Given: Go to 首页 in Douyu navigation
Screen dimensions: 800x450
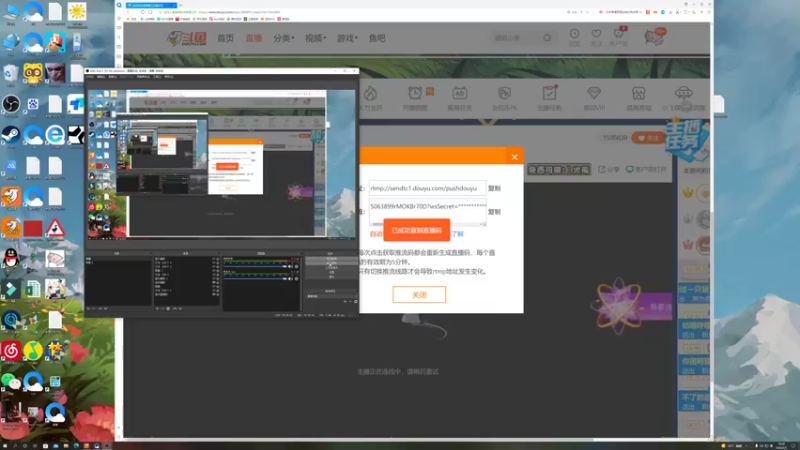Looking at the screenshot, I should click(226, 38).
